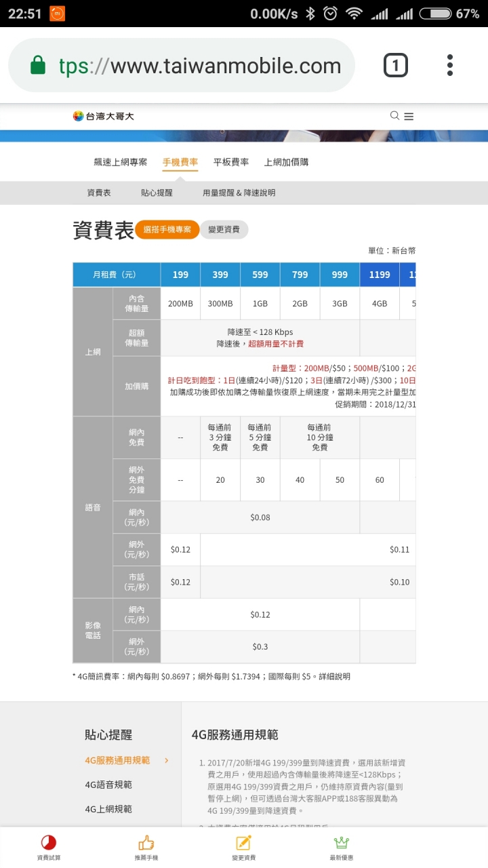Expand the arrow beside 4G服務通用規範
The width and height of the screenshot is (488, 868).
[167, 760]
